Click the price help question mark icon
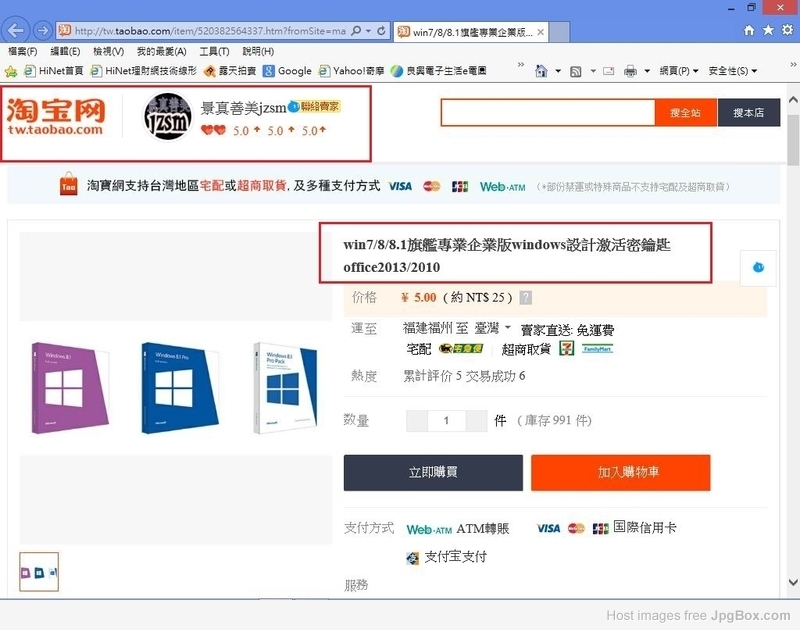This screenshot has height=630, width=800. [526, 297]
